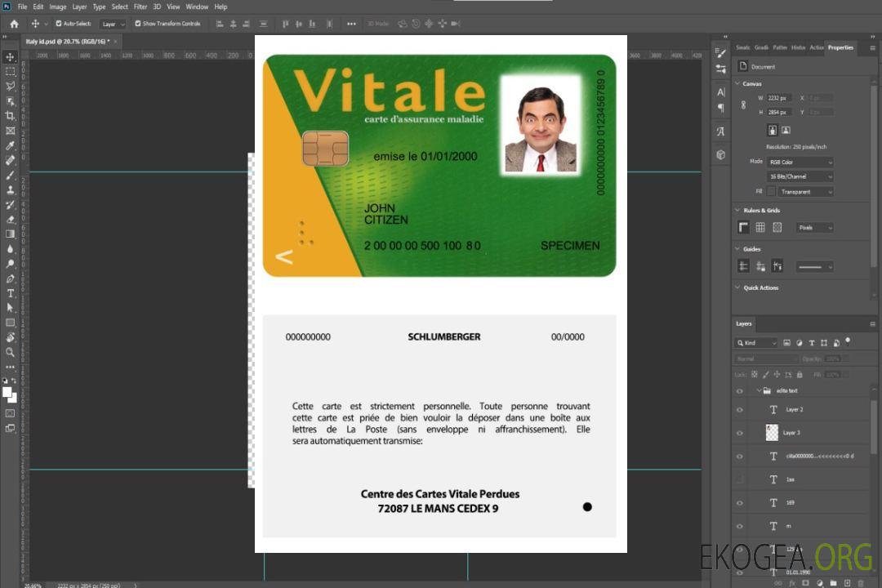882x588 pixels.
Task: Open the Filter menu
Action: (140, 7)
